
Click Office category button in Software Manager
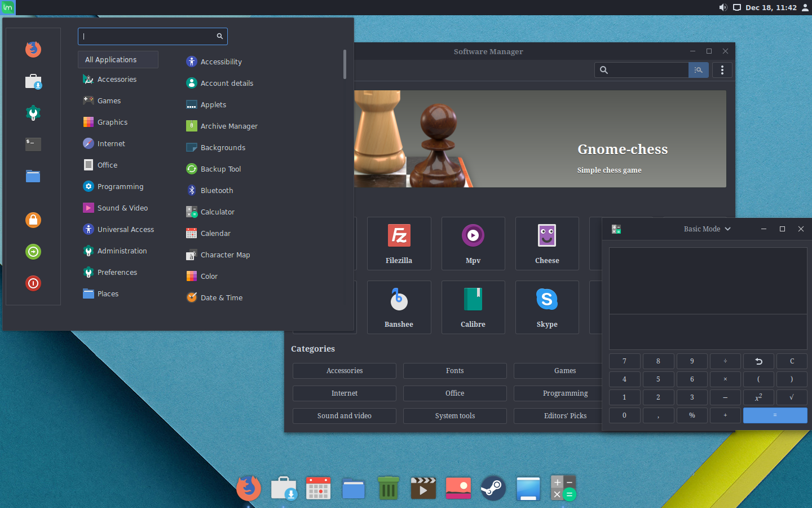455,393
